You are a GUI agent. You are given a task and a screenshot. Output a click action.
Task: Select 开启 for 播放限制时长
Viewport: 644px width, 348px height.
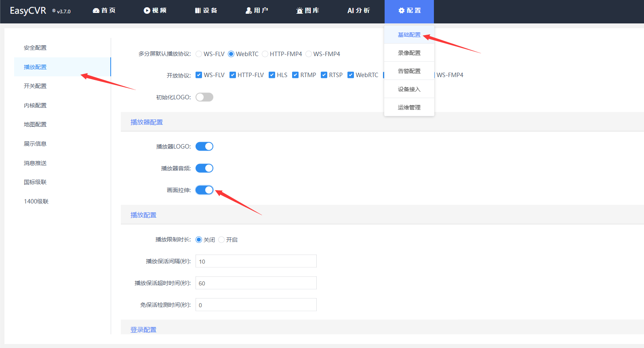point(221,240)
